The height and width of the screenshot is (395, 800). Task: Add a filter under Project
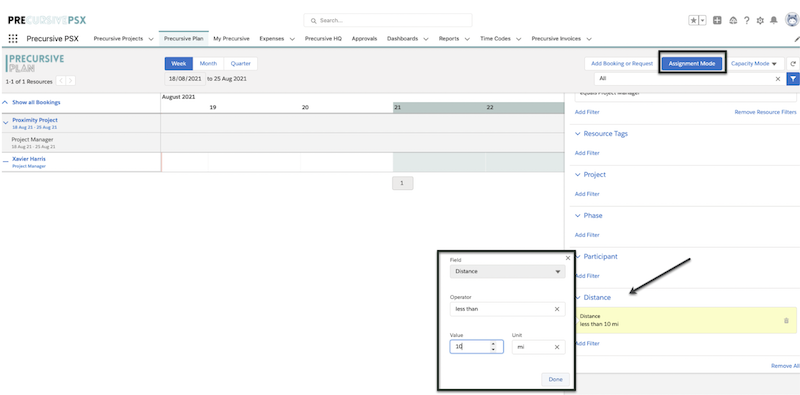coord(587,194)
